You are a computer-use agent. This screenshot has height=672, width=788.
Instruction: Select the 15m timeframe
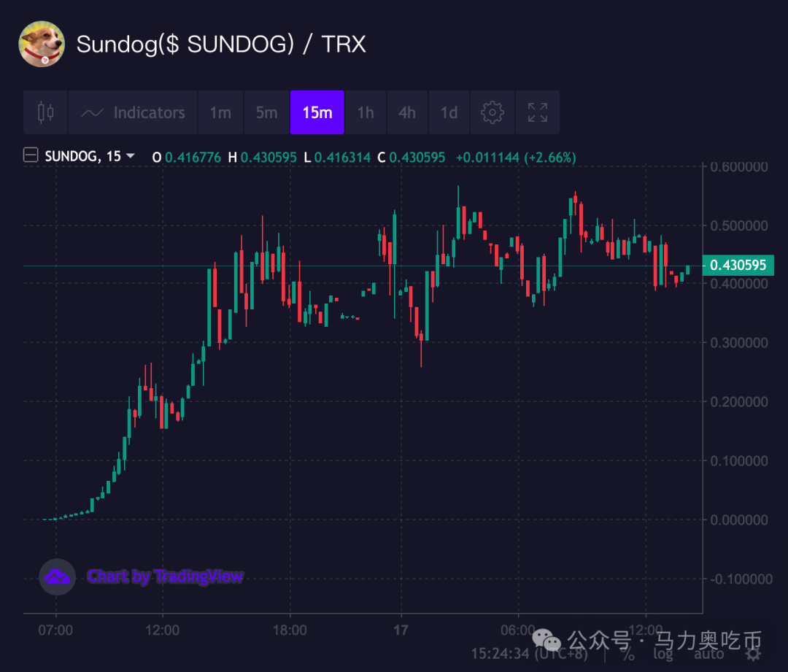[x=317, y=112]
